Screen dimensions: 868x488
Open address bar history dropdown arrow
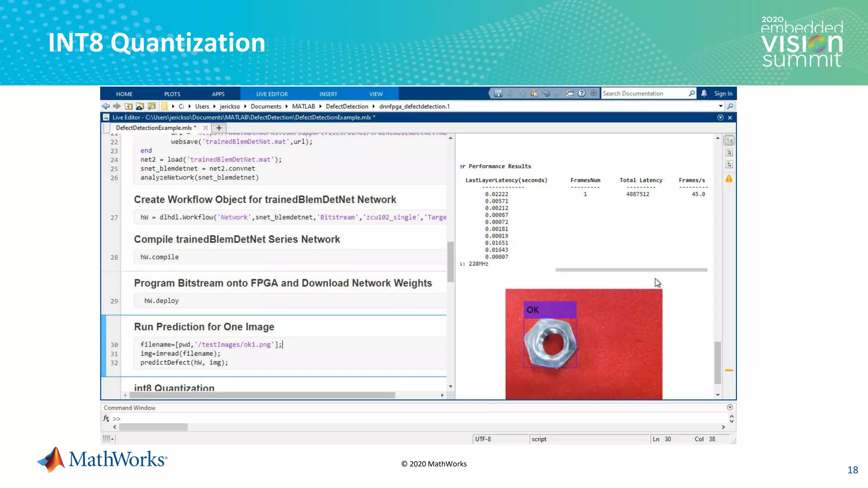[720, 106]
